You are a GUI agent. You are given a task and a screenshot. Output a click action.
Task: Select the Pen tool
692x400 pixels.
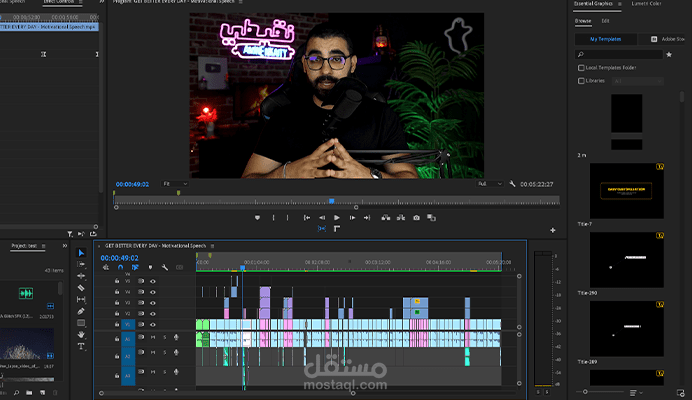[x=81, y=311]
